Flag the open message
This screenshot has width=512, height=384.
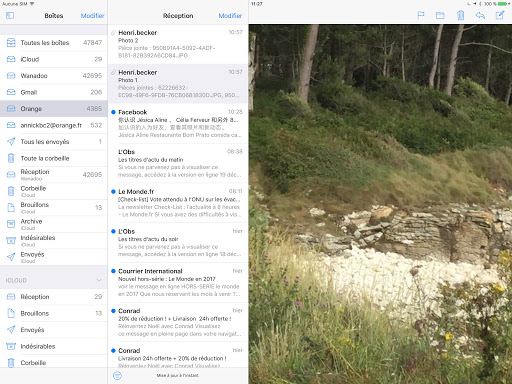[x=421, y=15]
